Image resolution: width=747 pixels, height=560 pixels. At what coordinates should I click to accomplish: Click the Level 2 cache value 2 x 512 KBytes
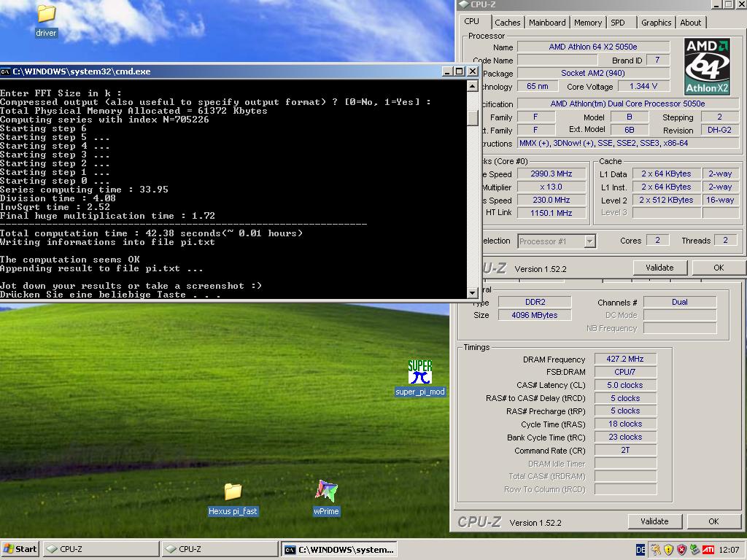point(666,200)
